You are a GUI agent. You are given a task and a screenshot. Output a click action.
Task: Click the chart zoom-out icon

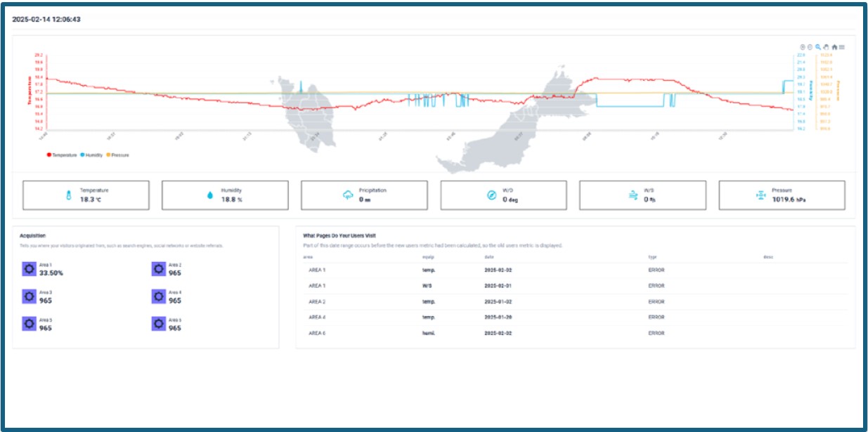pos(810,47)
